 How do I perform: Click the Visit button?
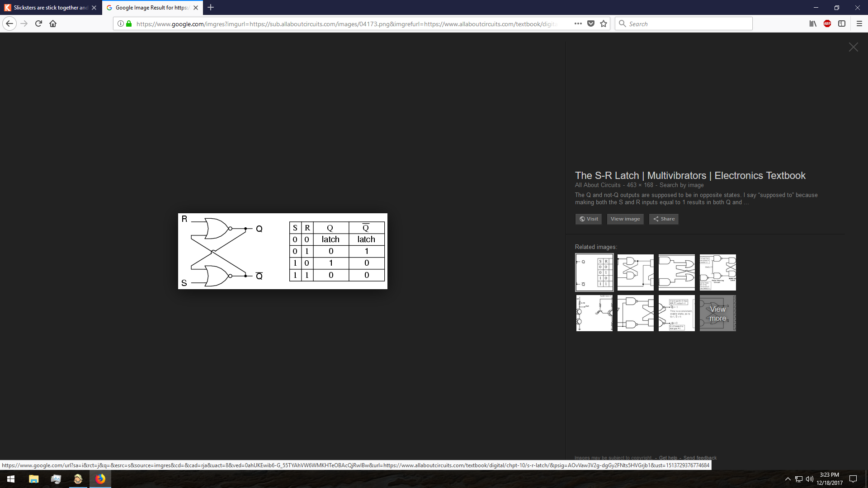click(x=589, y=219)
